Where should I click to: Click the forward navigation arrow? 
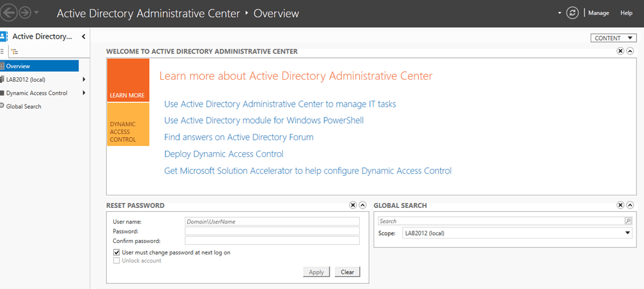26,13
